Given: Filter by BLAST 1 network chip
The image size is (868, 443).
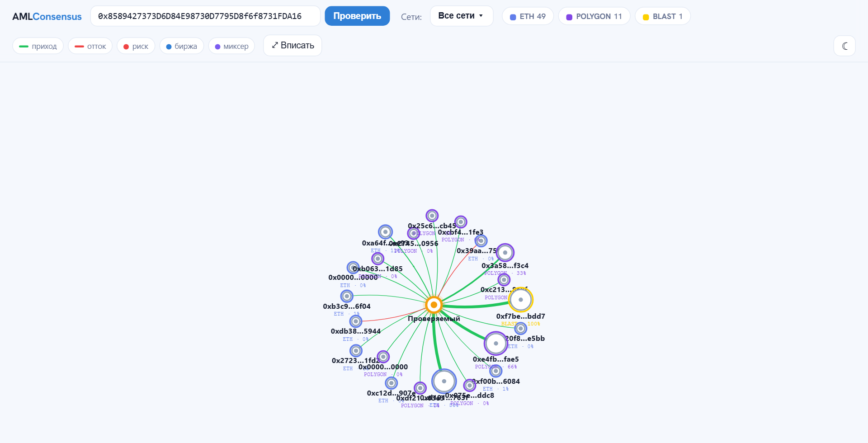Looking at the screenshot, I should coord(663,16).
